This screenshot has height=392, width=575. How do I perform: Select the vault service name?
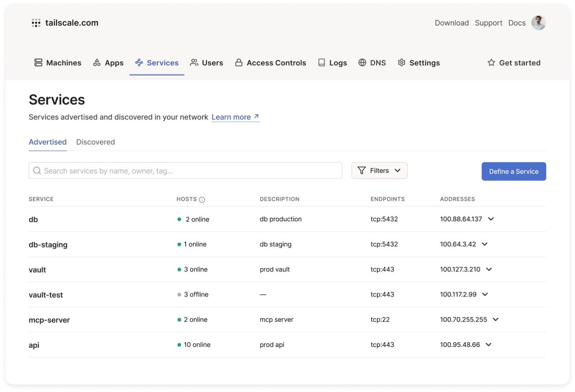(37, 270)
